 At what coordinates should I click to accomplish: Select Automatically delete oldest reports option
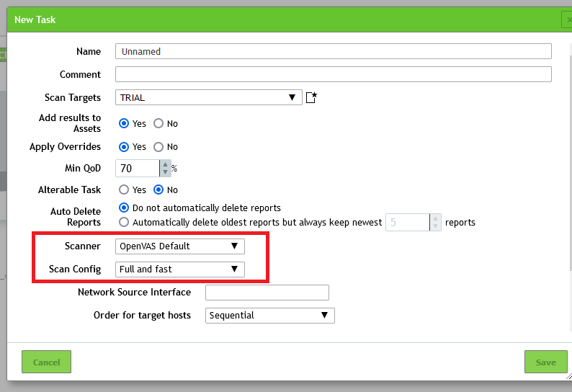[x=124, y=222]
